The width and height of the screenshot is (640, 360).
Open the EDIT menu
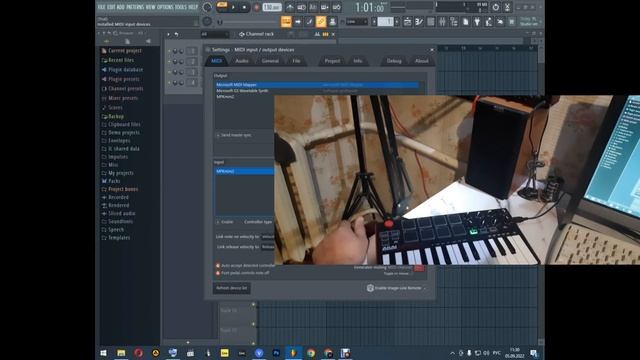[111, 7]
